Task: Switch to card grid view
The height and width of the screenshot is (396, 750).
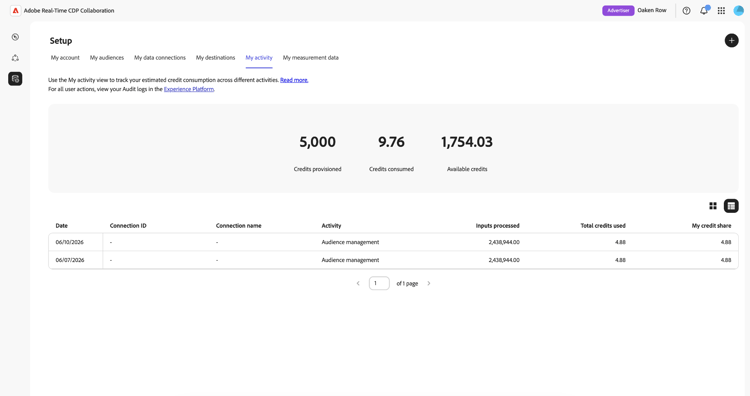Action: pos(713,206)
